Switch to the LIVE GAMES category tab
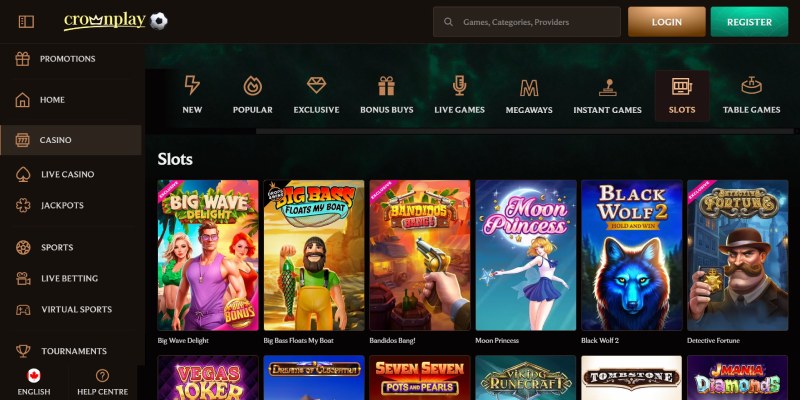Viewport: 800px width, 400px height. tap(460, 110)
